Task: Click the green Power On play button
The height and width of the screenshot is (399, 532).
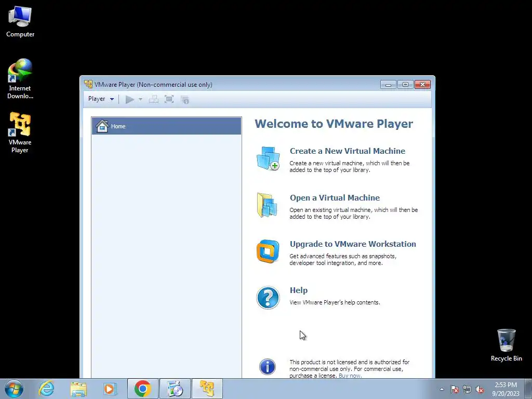Action: (129, 99)
